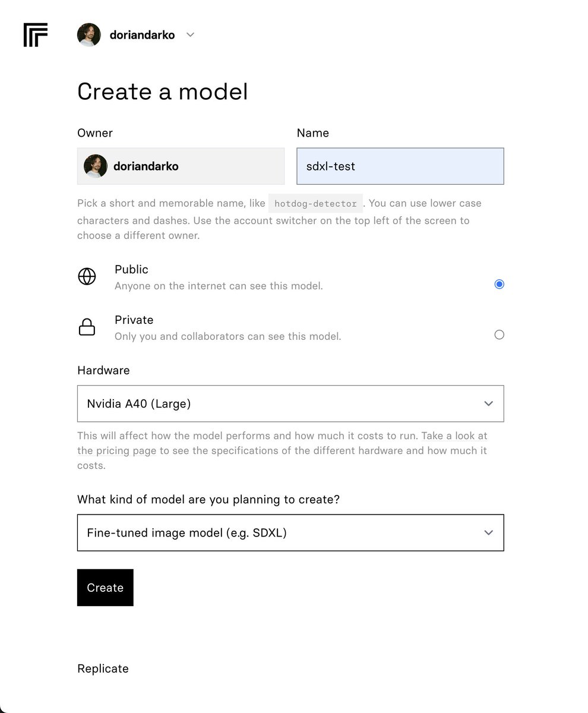
Task: Click the Public visibility label
Action: coord(131,270)
